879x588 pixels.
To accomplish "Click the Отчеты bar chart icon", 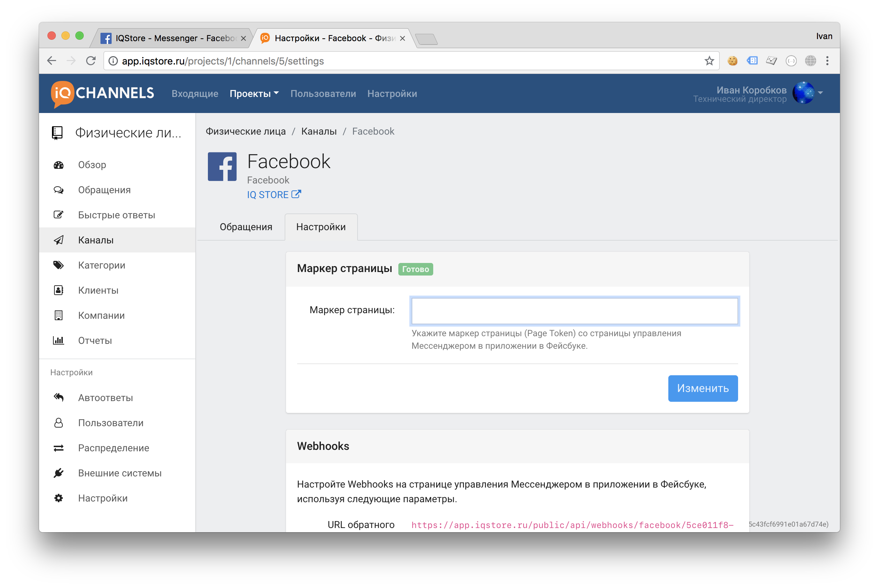I will pyautogui.click(x=59, y=340).
